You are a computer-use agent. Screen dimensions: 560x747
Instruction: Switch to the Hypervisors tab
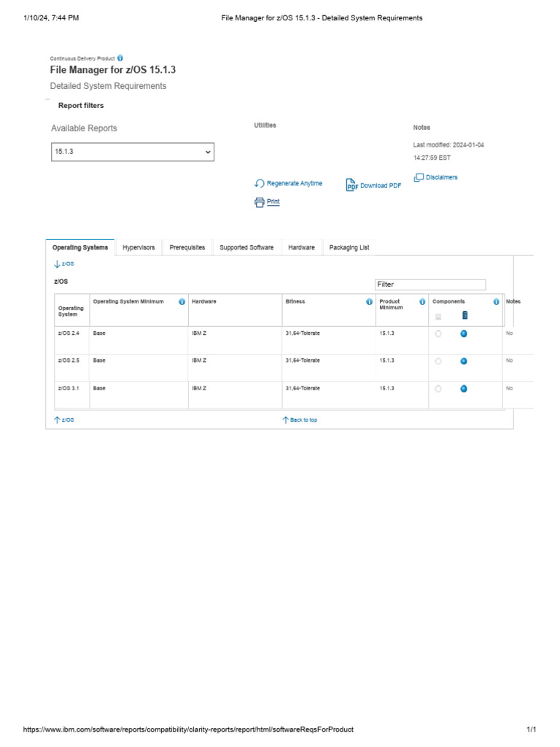point(139,248)
